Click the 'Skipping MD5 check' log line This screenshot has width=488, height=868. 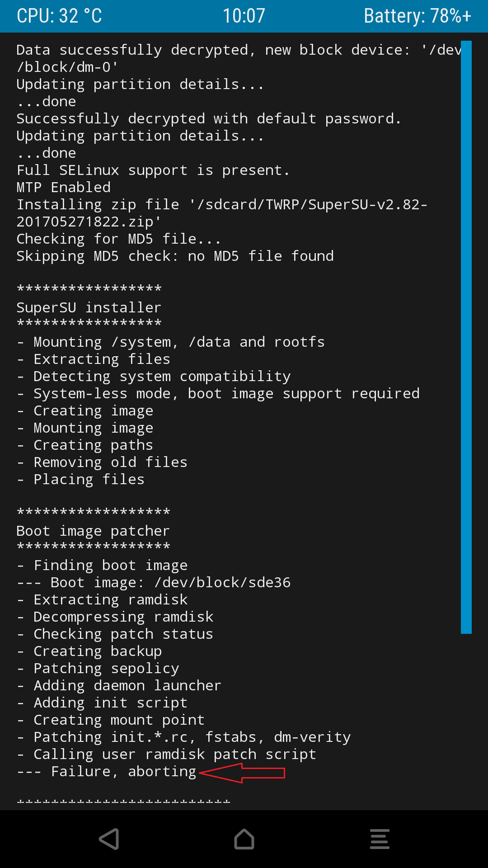pyautogui.click(x=175, y=256)
